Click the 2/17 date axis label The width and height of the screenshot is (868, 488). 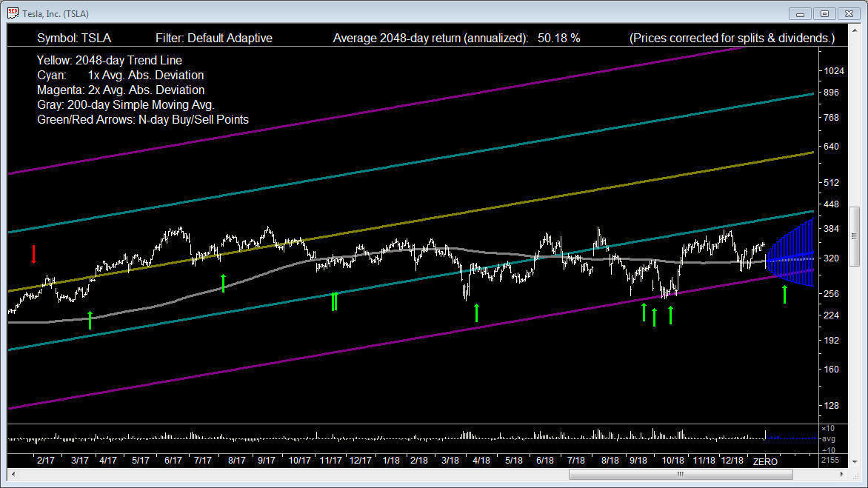[x=45, y=461]
